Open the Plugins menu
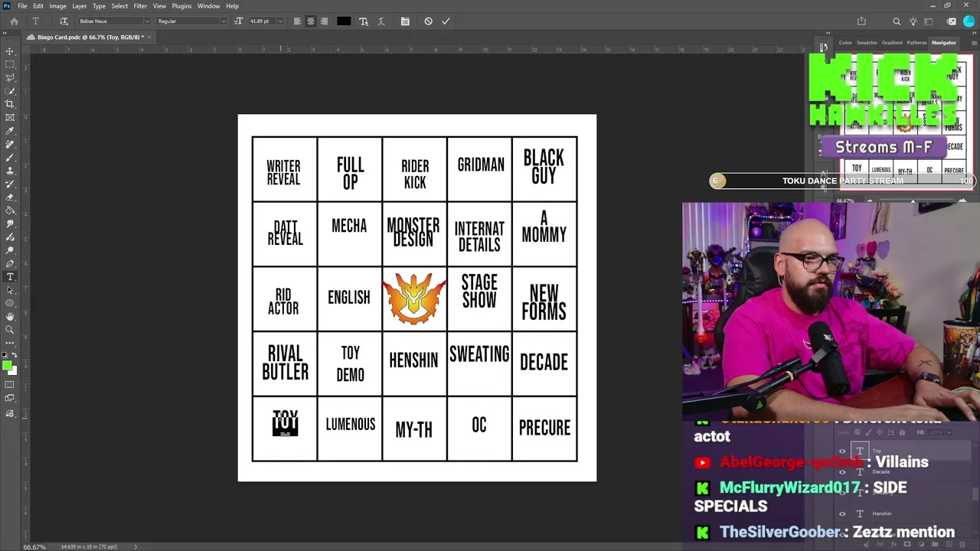The image size is (980, 551). coord(181,6)
